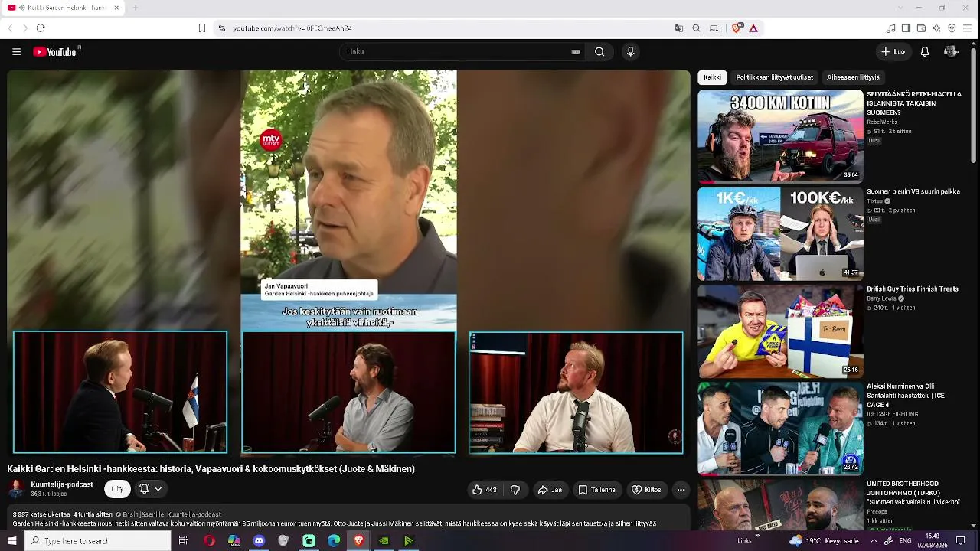Open the YouTube account avatar menu
The width and height of the screenshot is (980, 551).
(x=951, y=52)
